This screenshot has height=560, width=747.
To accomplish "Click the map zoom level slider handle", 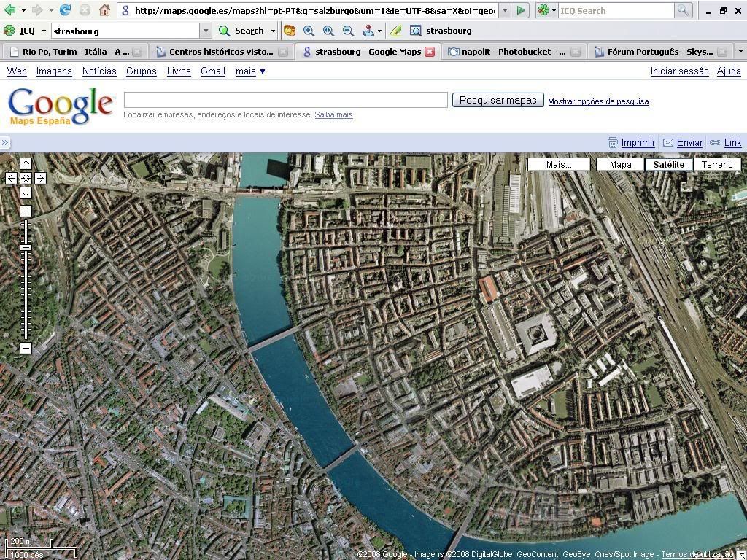I will (26, 248).
